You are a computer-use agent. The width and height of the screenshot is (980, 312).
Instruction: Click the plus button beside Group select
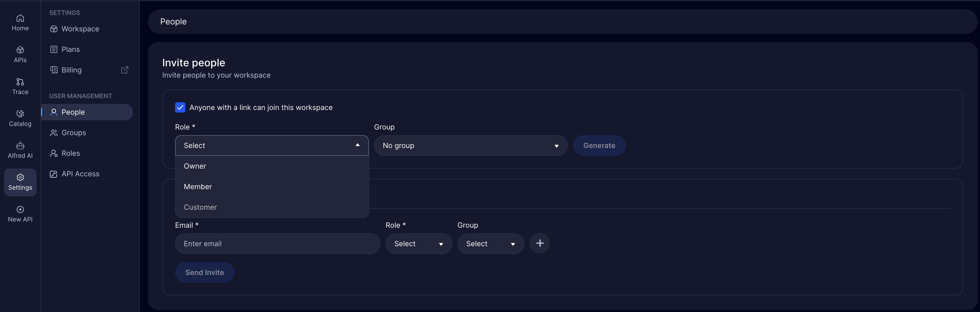(x=539, y=243)
